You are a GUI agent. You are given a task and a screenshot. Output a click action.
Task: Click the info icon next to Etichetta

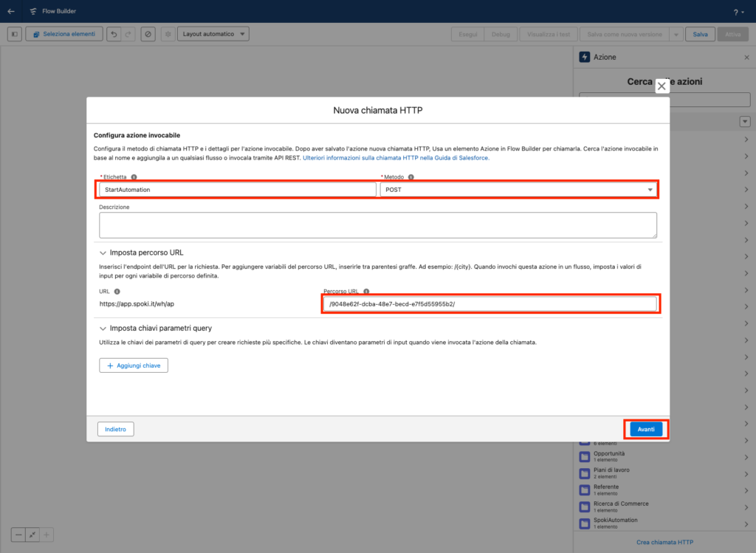click(134, 177)
